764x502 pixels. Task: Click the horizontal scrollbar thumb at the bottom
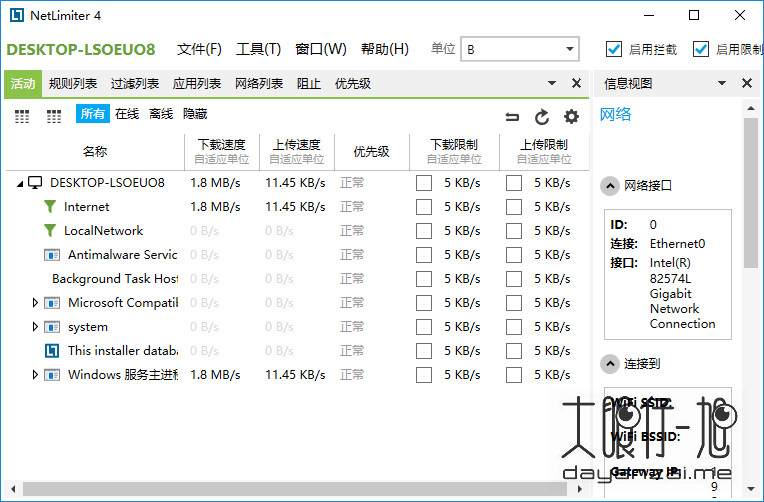[295, 488]
